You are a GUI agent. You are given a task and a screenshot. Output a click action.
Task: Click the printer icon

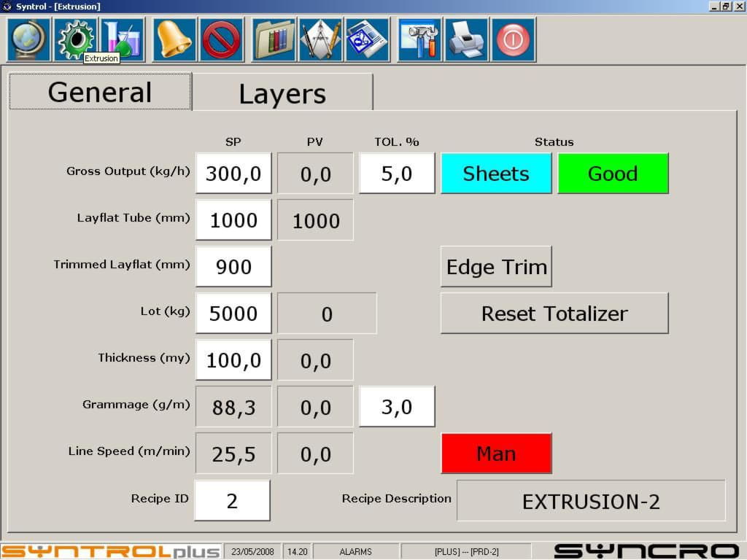(466, 39)
